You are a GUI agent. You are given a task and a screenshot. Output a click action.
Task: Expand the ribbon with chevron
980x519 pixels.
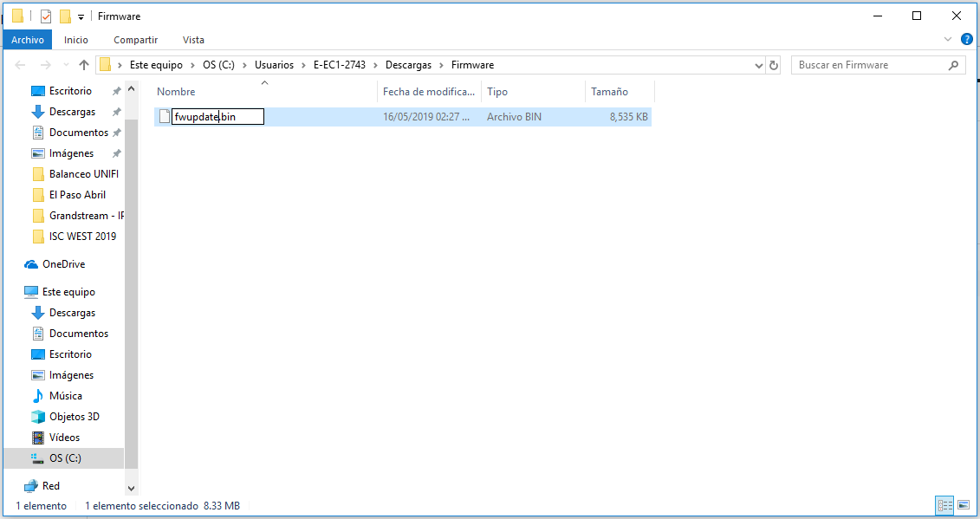click(947, 39)
